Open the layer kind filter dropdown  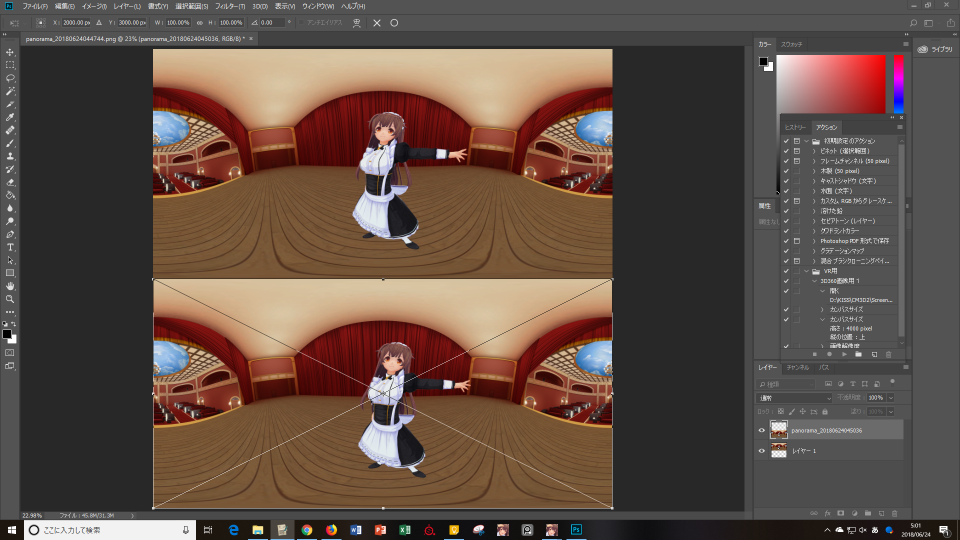tap(786, 384)
